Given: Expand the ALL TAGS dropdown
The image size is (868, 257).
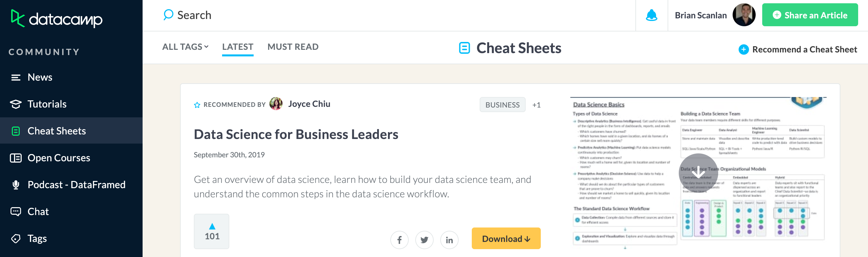Looking at the screenshot, I should 185,47.
